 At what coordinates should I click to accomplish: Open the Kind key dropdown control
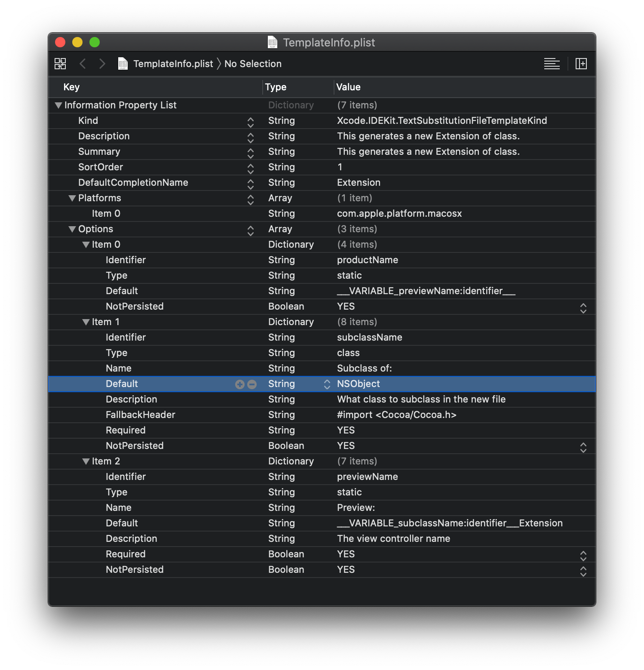(x=250, y=123)
